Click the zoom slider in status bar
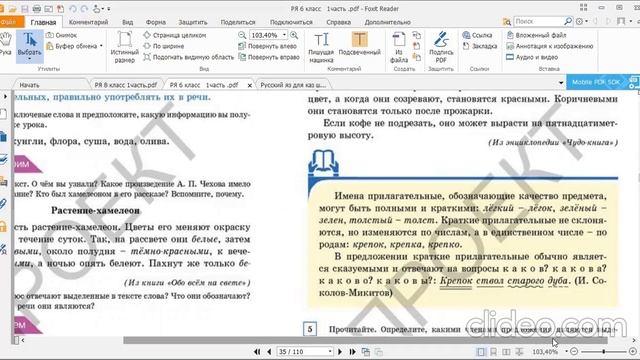 [x=604, y=351]
